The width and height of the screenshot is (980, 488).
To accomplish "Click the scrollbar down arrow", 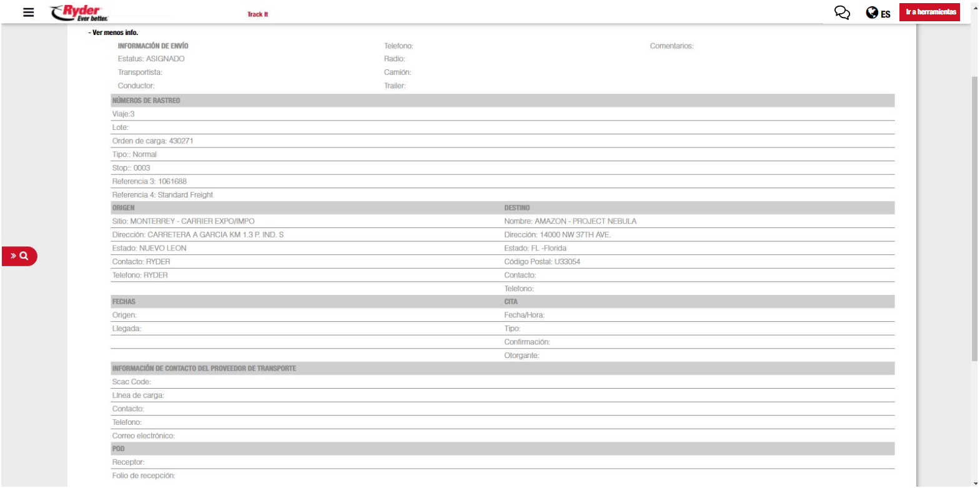I will coord(975,483).
